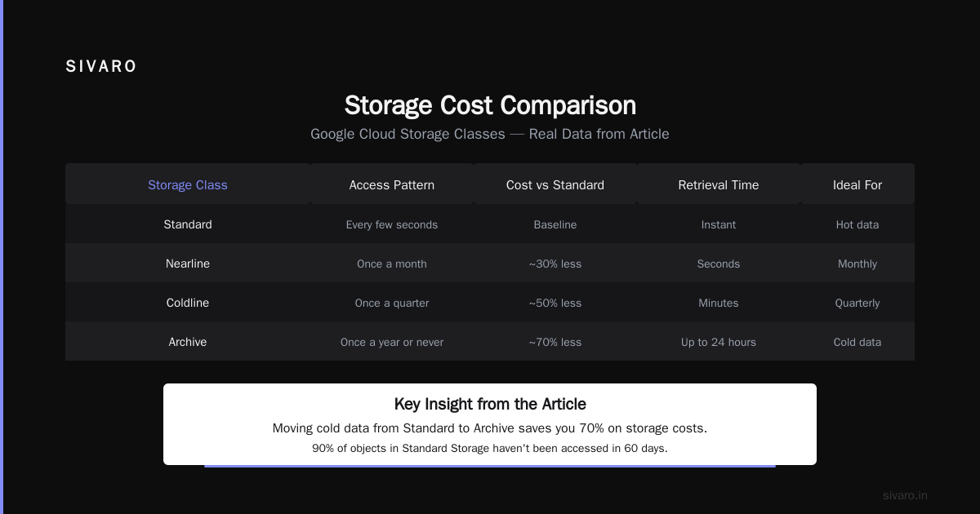Click the 'Nearline' storage class cell
Image resolution: width=980 pixels, height=514 pixels.
tap(188, 264)
